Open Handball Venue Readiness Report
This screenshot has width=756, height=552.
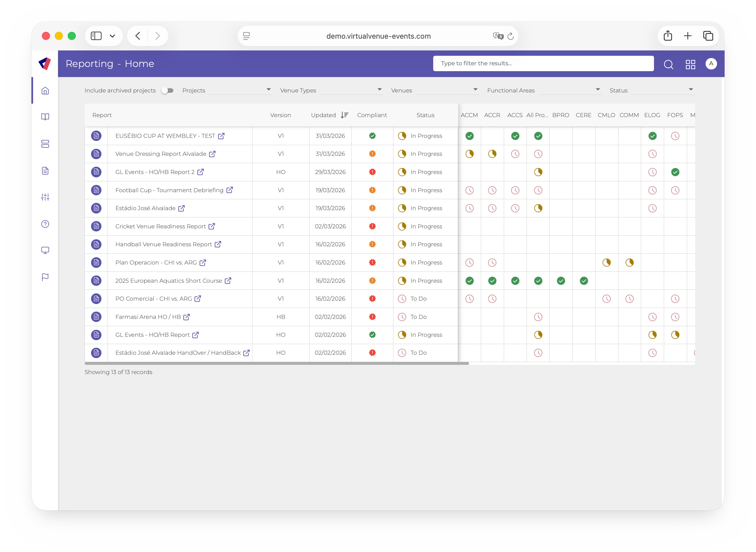click(163, 244)
